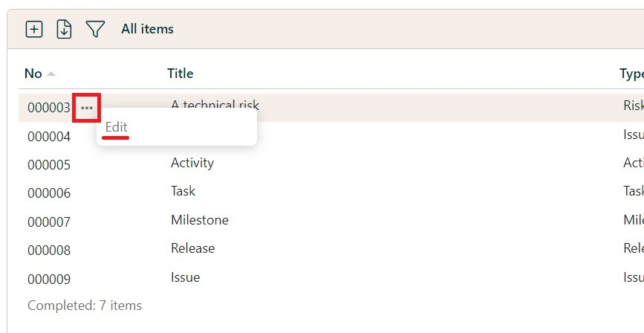
Task: Open item number 000005
Action: point(49,165)
